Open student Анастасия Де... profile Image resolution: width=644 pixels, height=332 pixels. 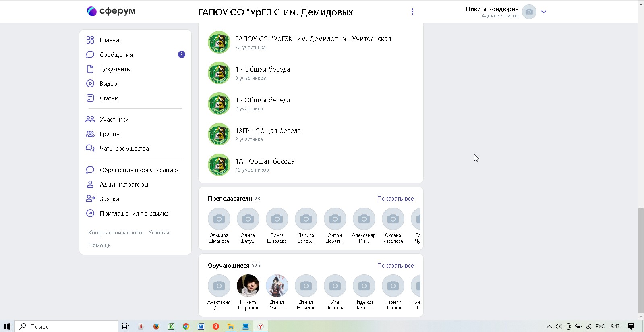pyautogui.click(x=219, y=293)
